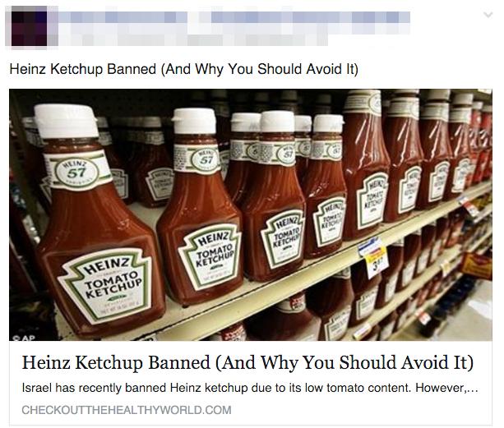Click the third bottle's Heinz label
This screenshot has width=504, height=428.
284,238
